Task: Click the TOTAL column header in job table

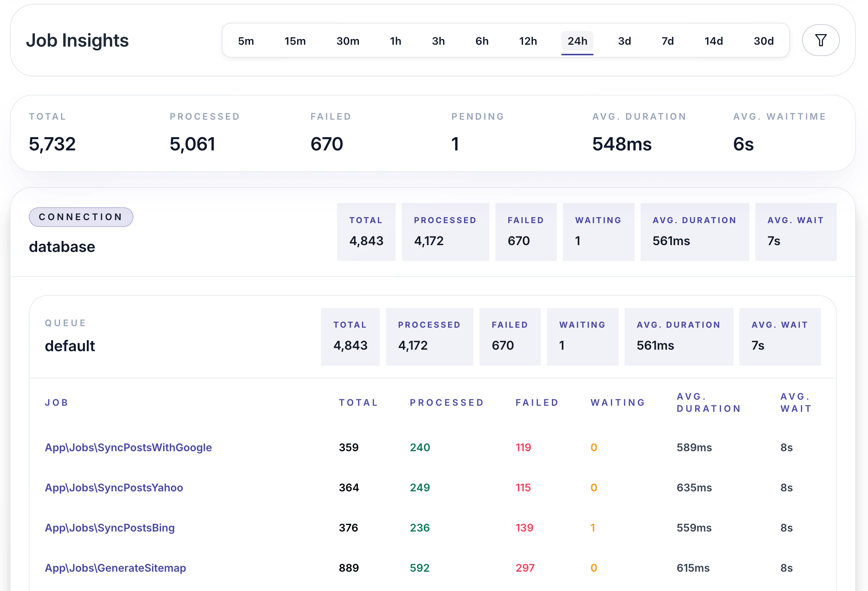Action: (359, 402)
